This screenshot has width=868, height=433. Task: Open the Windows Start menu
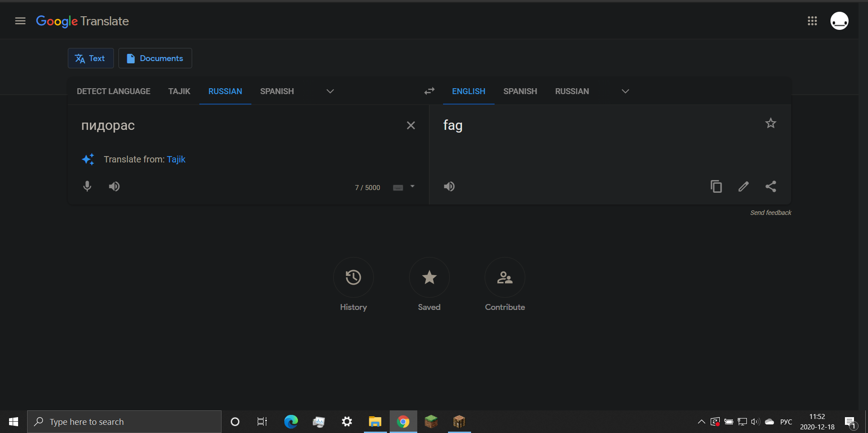click(x=14, y=422)
